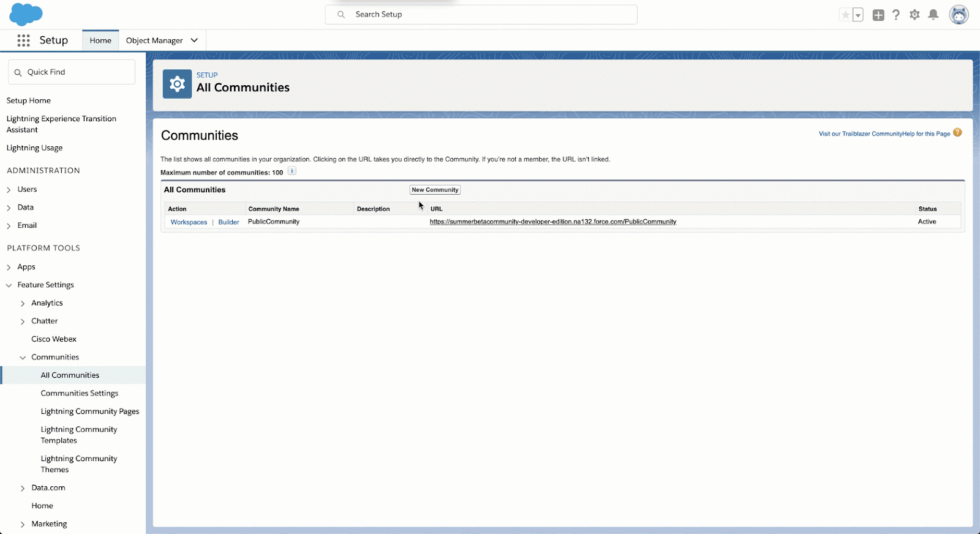Expand the Email section
The height and width of the screenshot is (534, 980).
click(9, 226)
